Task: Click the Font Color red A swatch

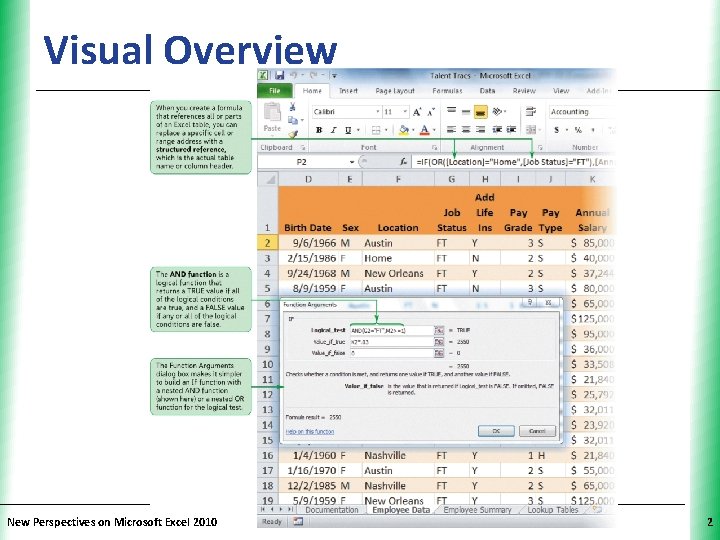Action: (x=425, y=130)
